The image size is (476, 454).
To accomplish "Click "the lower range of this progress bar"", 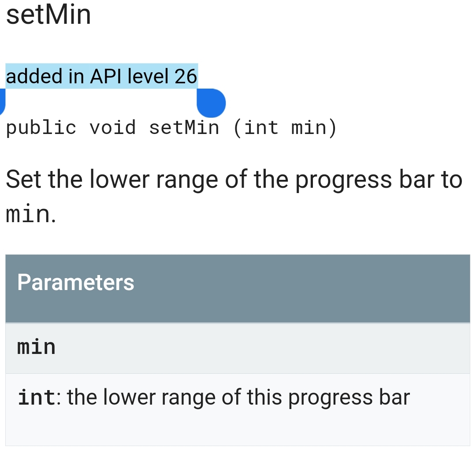I will (x=238, y=397).
